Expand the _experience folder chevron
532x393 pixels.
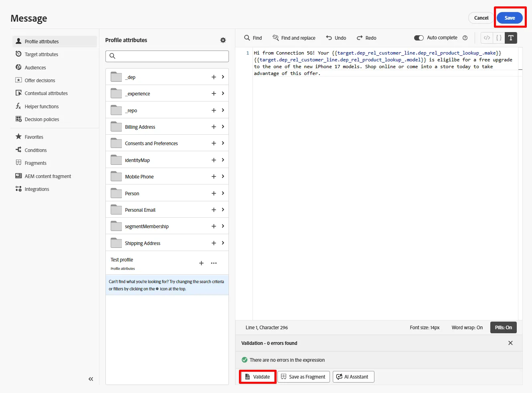(223, 93)
